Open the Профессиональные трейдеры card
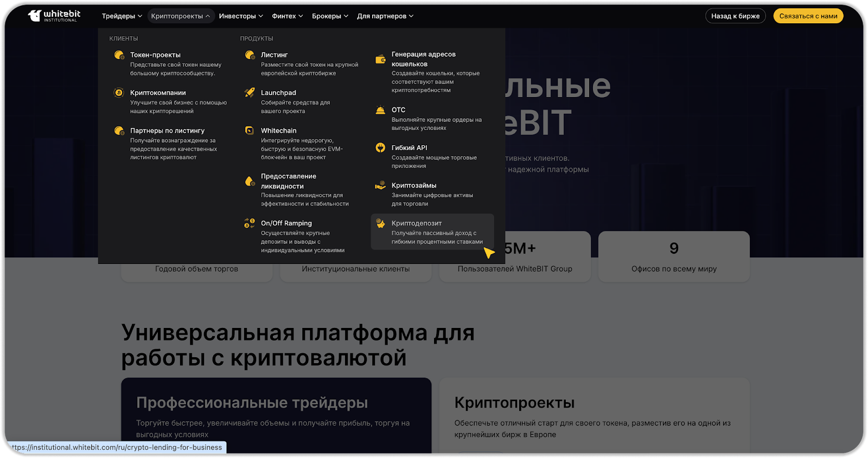Image resolution: width=868 pixels, height=458 pixels. point(276,415)
